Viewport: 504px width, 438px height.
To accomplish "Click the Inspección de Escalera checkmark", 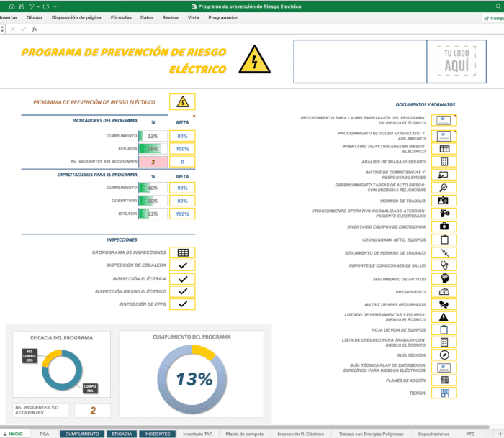I will (183, 265).
